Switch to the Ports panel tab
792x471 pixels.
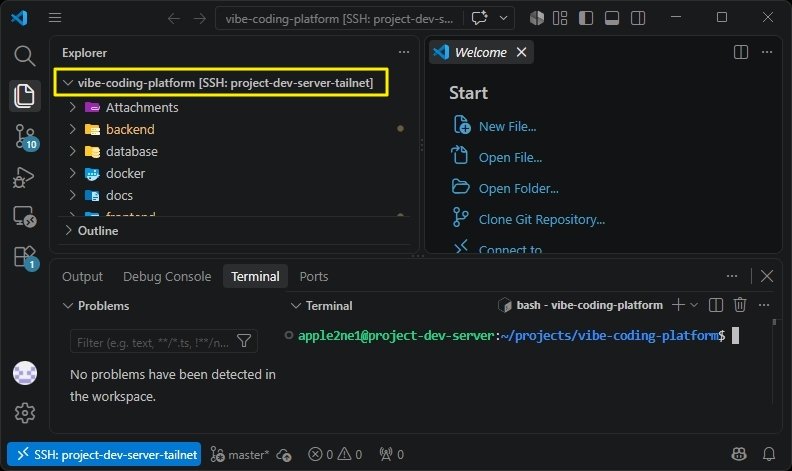click(x=314, y=276)
